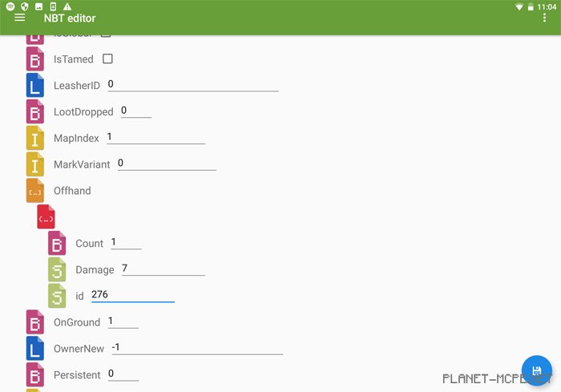This screenshot has width=561, height=392.
Task: Click the Damage value field
Action: (163, 269)
